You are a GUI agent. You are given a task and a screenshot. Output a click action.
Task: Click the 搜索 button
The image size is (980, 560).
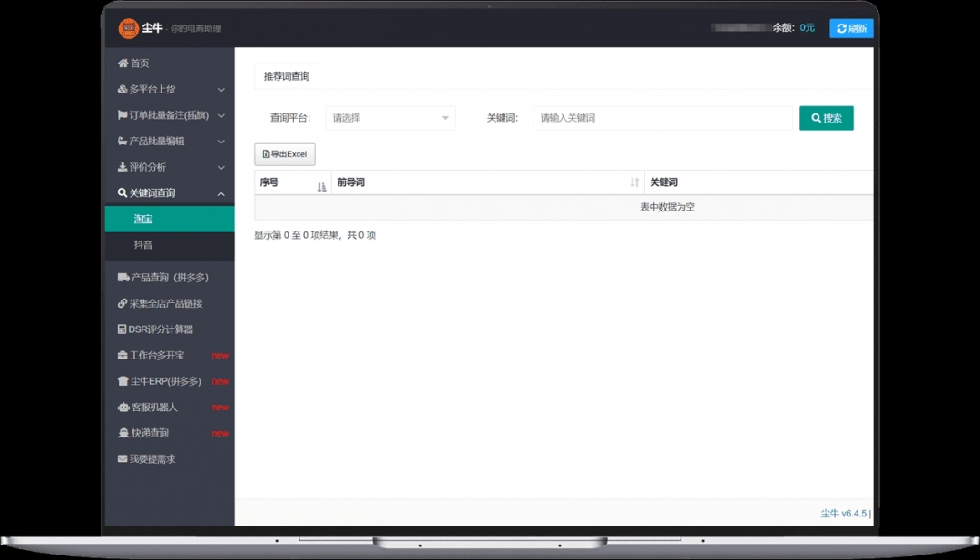pos(827,118)
